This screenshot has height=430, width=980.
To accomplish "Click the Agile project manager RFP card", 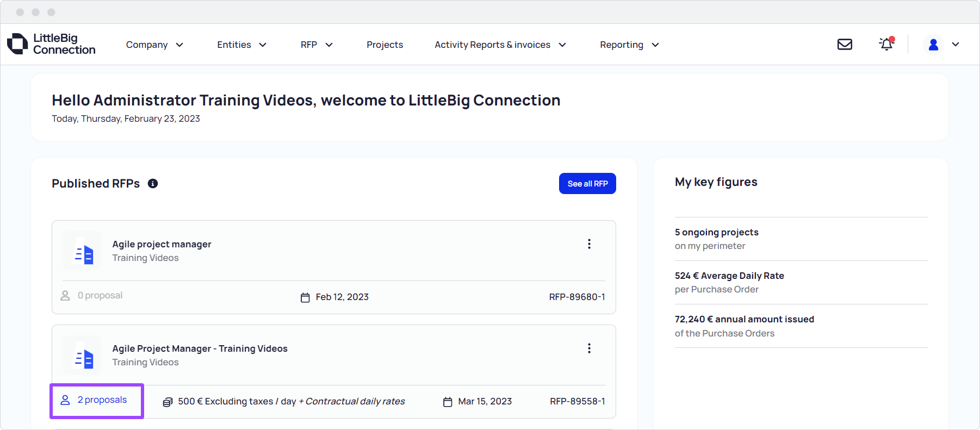I will tap(334, 267).
